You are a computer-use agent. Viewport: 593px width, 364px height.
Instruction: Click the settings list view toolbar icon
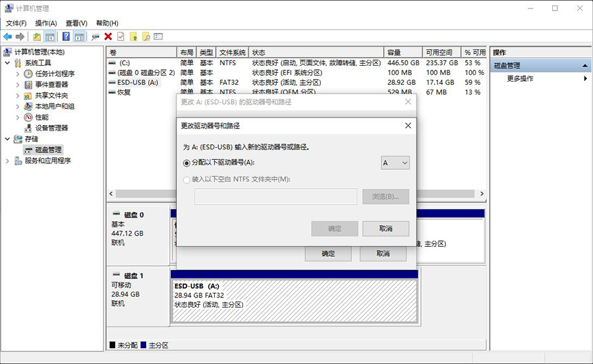point(158,37)
